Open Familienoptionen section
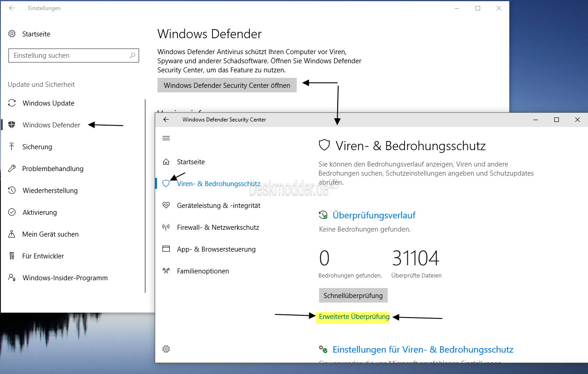Viewport: 588px width, 374px height. (x=203, y=271)
